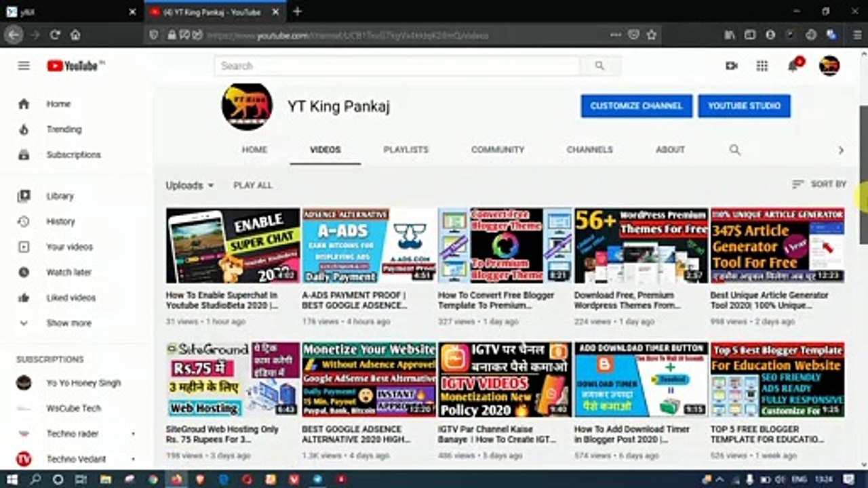Open 'TOP 5 FREE BLOGGER TEMPLATE' video title
868x488 pixels.
click(768, 434)
